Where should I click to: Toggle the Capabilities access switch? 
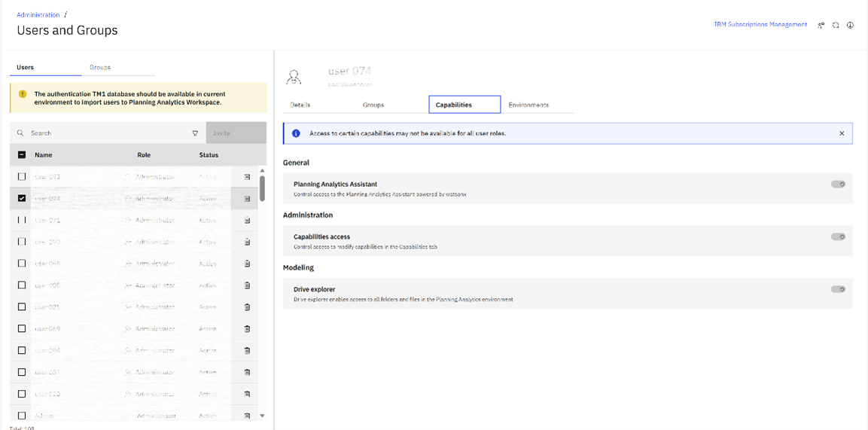point(838,237)
